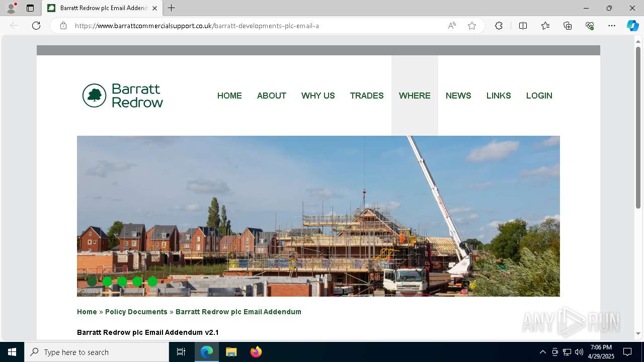Click the Windows search box

coord(97,352)
